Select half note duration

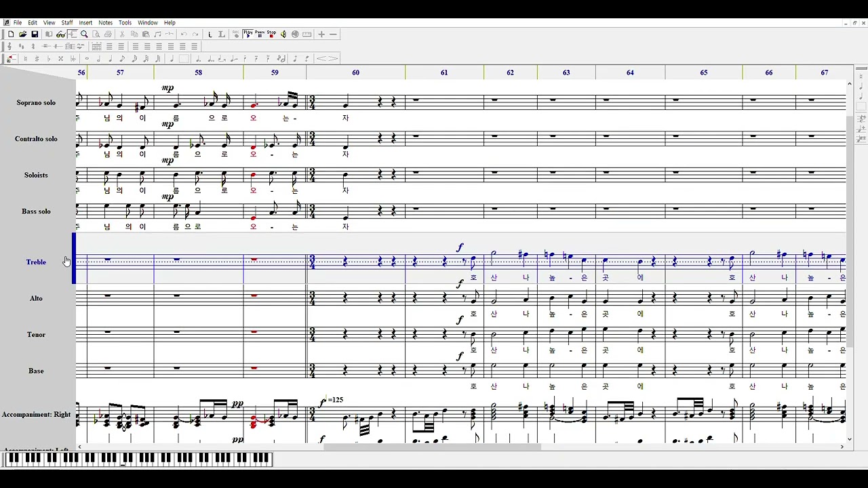coord(98,58)
